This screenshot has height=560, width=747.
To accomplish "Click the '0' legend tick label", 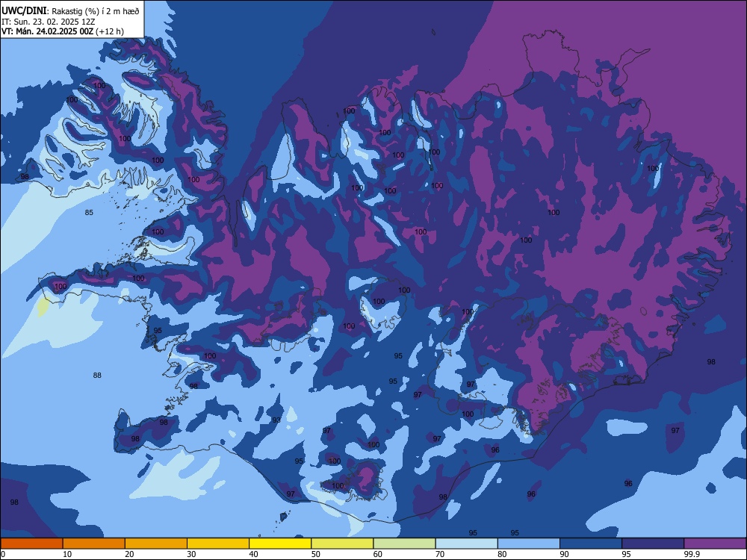I will click(x=2, y=554).
